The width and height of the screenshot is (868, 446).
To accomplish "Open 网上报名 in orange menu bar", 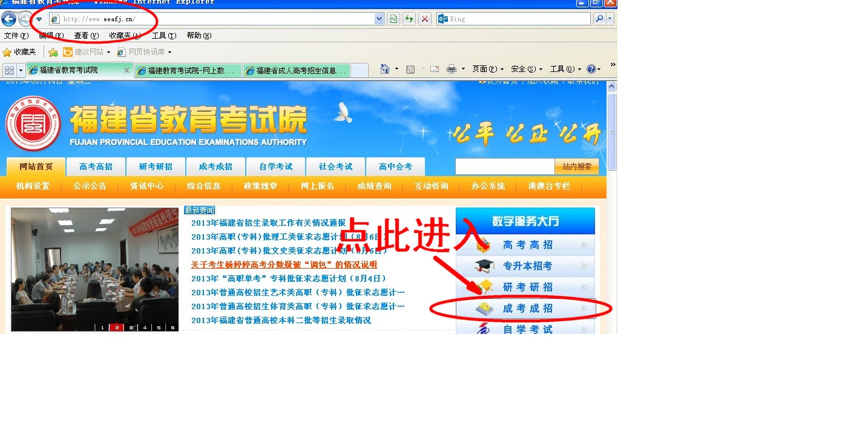I will (x=318, y=186).
